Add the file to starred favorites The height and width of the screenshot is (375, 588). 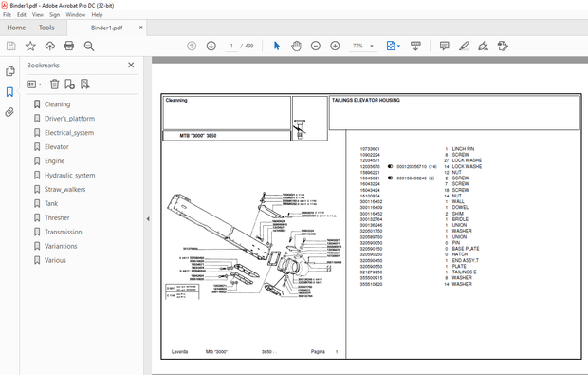pyautogui.click(x=30, y=46)
